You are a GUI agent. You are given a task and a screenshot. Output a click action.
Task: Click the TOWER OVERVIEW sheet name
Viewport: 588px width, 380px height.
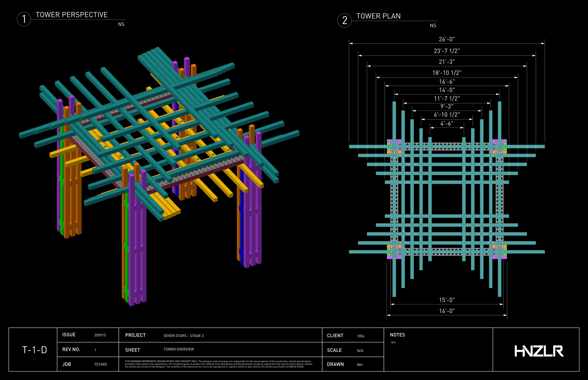click(179, 349)
